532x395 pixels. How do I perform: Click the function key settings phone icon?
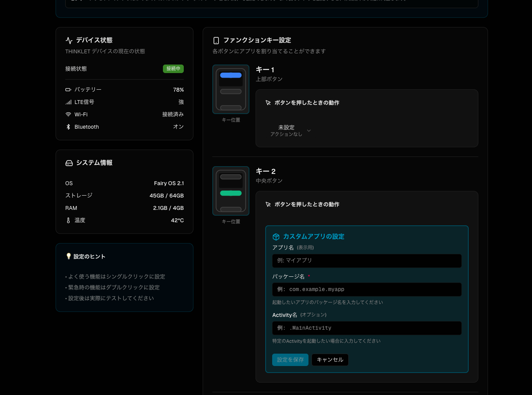click(216, 41)
